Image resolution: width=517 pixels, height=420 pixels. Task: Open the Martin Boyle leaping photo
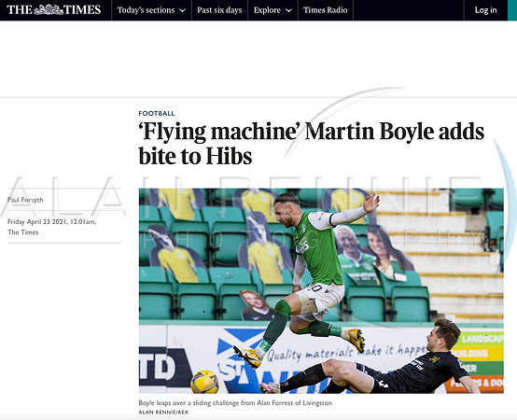click(x=321, y=291)
